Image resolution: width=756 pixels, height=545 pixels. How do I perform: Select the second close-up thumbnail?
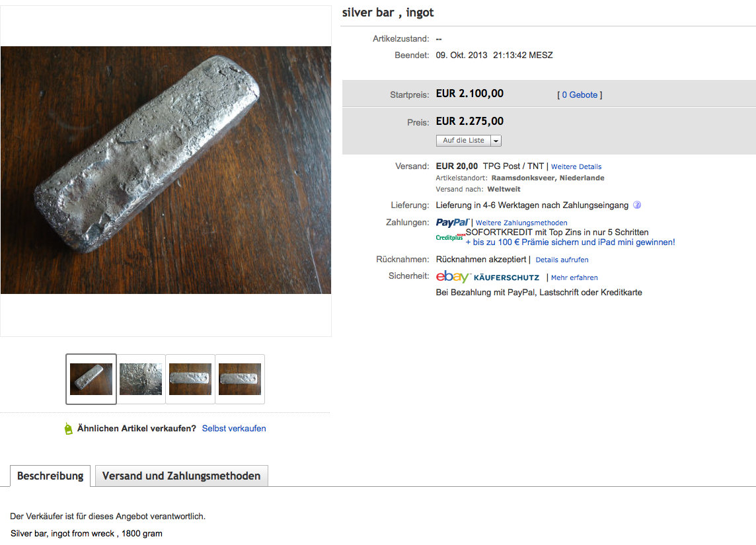click(x=141, y=379)
